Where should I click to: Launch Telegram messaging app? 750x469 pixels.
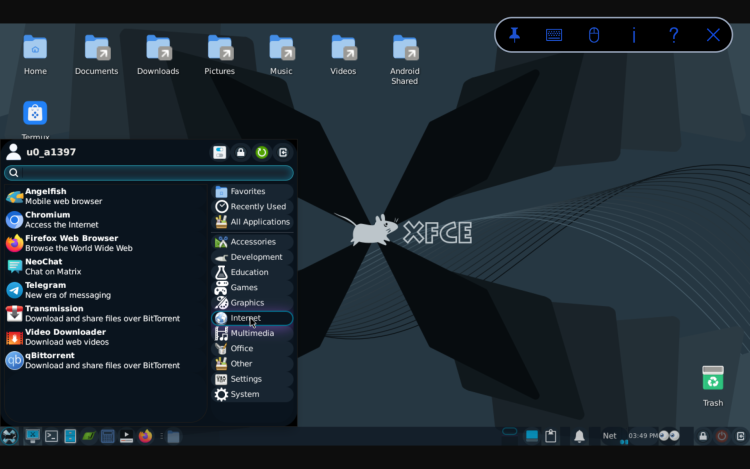click(106, 290)
